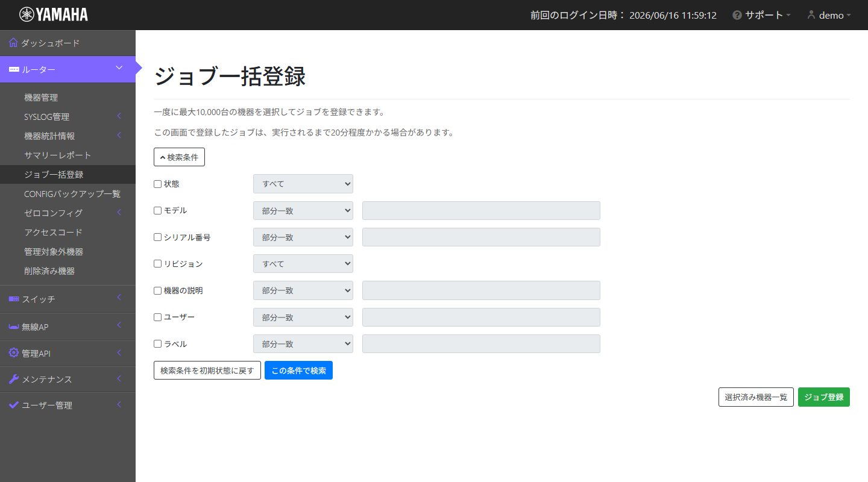Click the demo user person icon
The width and height of the screenshot is (868, 482).
pyautogui.click(x=811, y=15)
